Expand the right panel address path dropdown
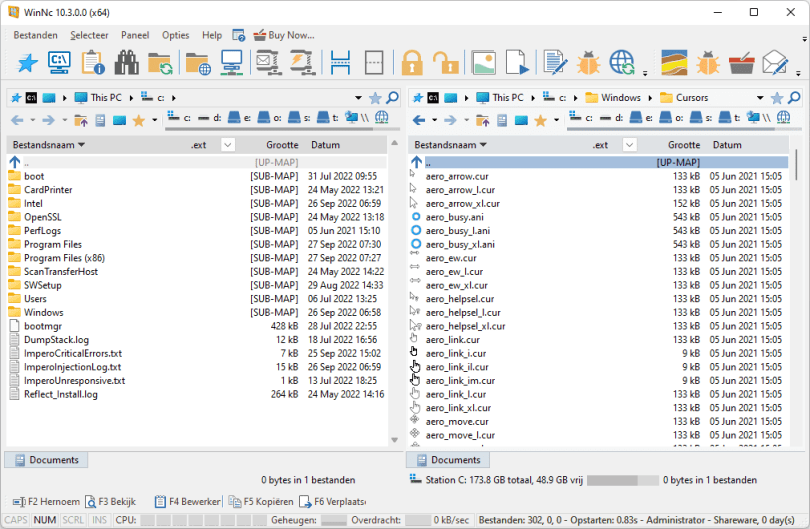 [x=760, y=98]
